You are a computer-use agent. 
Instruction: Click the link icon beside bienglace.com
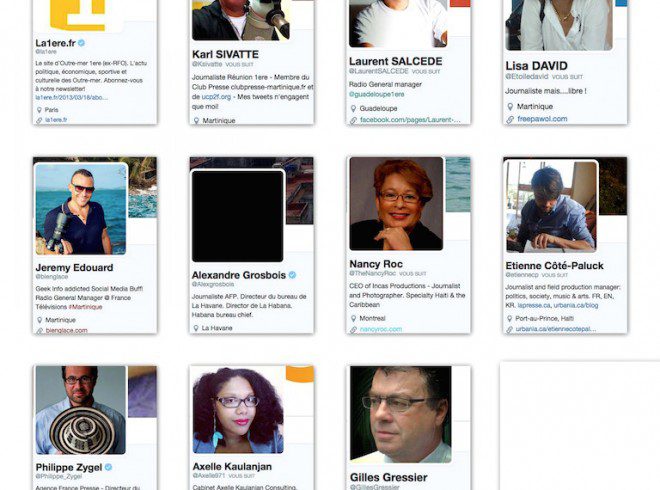tap(39, 331)
